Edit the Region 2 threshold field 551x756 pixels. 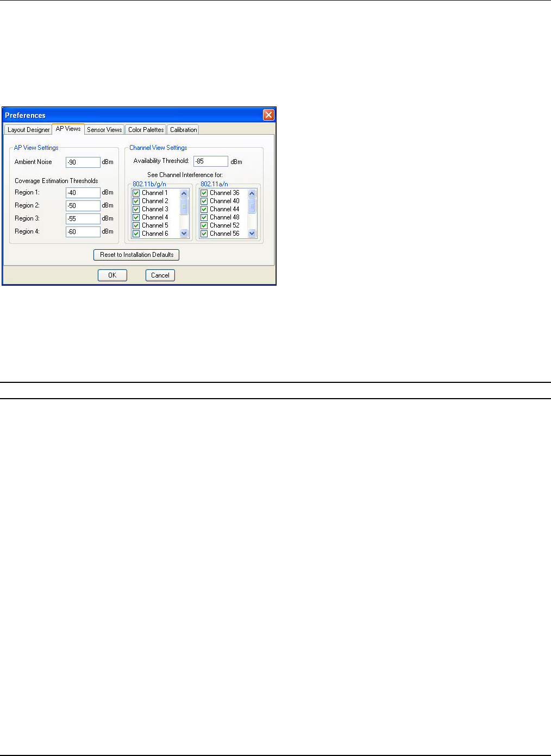(83, 206)
